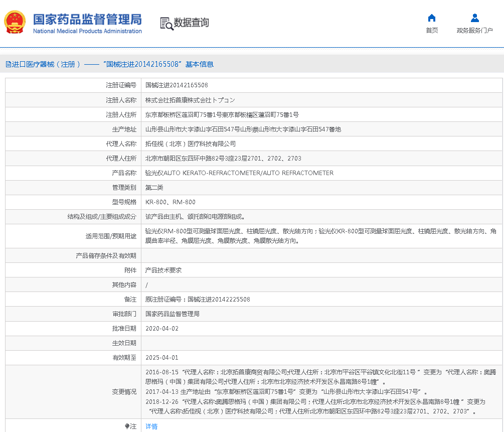The width and height of the screenshot is (504, 432).
Task: Click the 产品技术要求 attachment cell
Action: (x=163, y=270)
